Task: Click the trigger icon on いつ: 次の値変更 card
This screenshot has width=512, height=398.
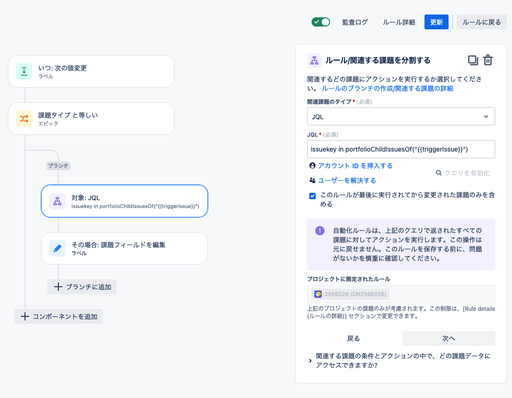Action: (x=24, y=71)
